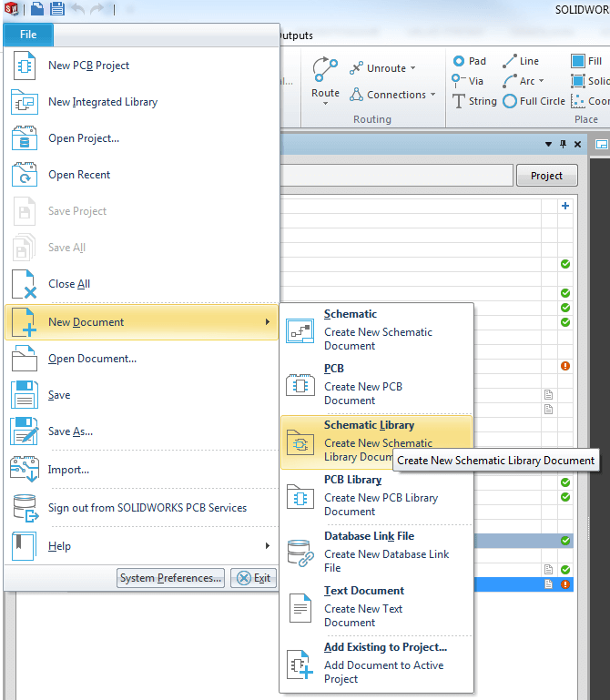Click the Text Document page icon
The width and height of the screenshot is (610, 700).
click(300, 607)
